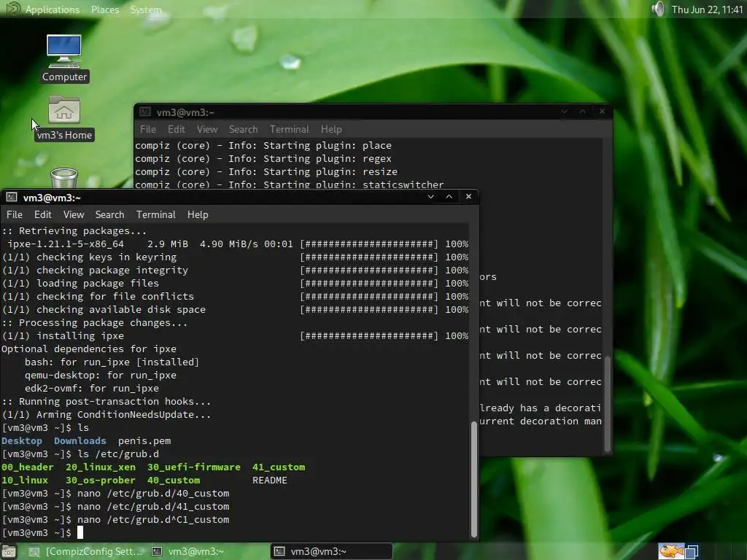Click the terminal cursor at the last prompt
Screen dimensions: 747x560
[80, 532]
